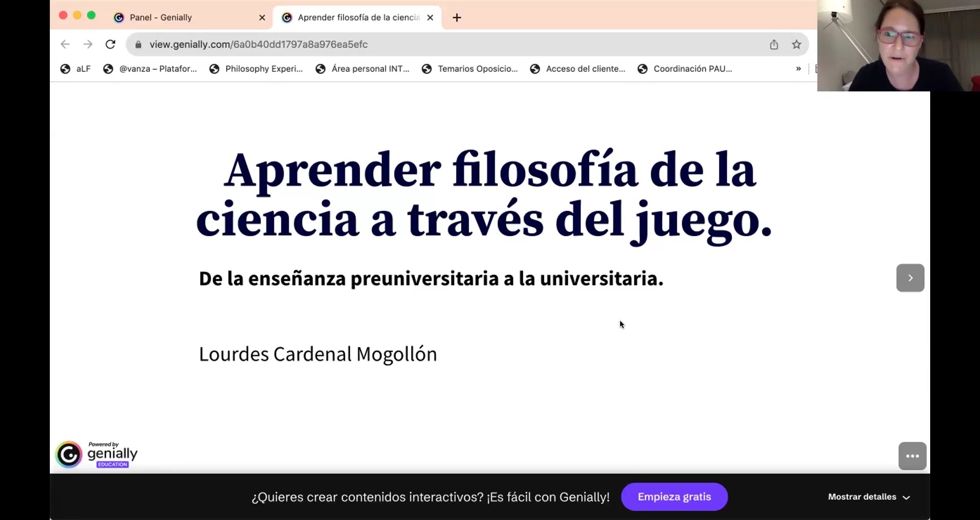Open the Philosophy Experi... bookmark
The width and height of the screenshot is (980, 520).
point(256,69)
